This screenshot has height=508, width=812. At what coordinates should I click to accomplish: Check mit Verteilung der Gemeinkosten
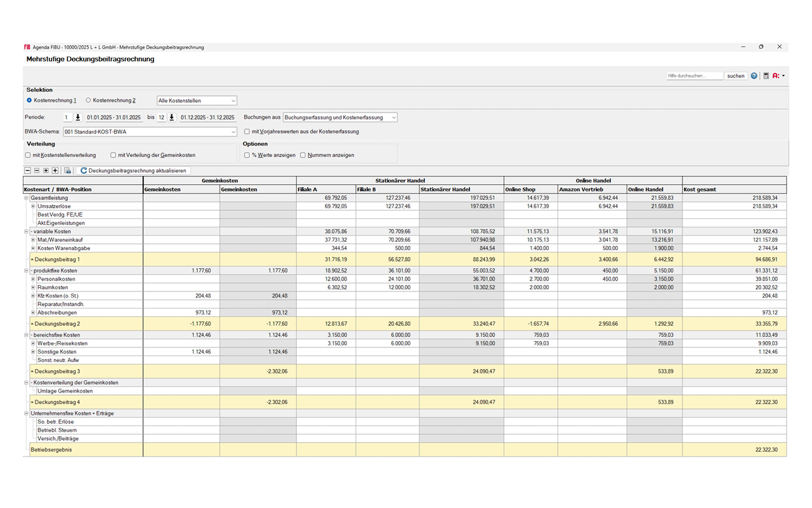[113, 155]
